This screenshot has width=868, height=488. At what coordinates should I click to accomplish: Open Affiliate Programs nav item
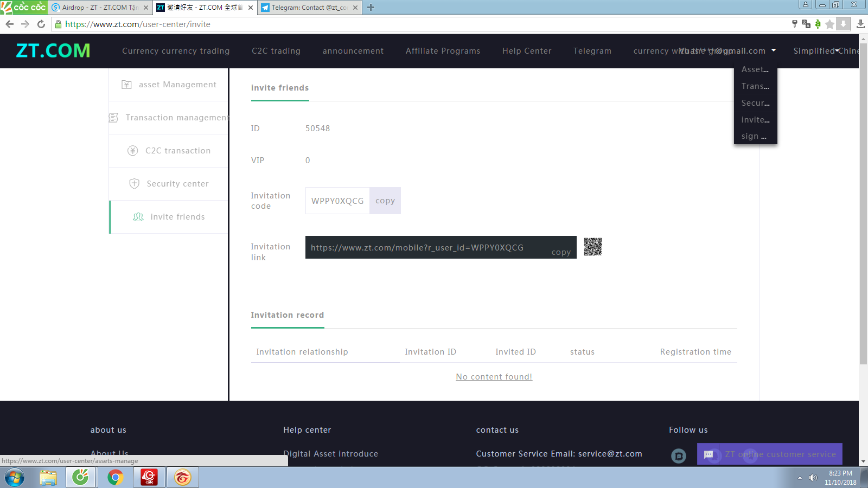[x=443, y=51]
